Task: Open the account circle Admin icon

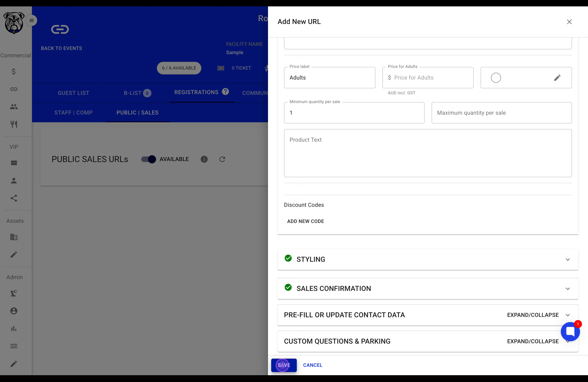Action: (14, 311)
